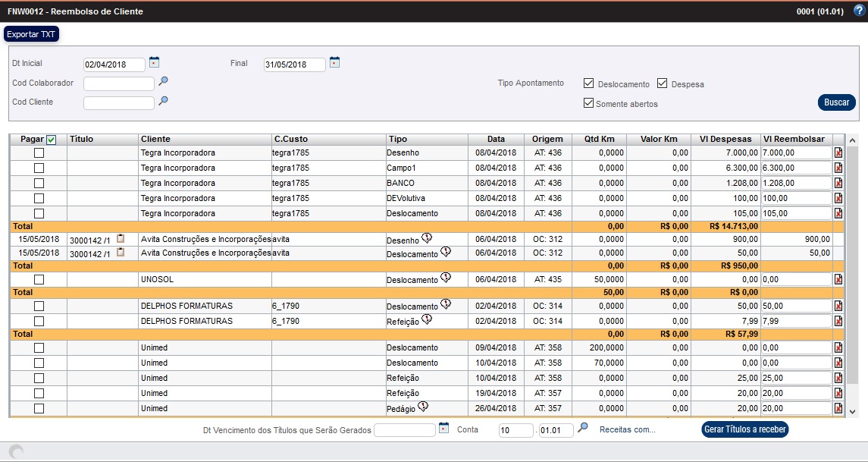Image resolution: width=868 pixels, height=462 pixels.
Task: Open calendar picker for Final date
Action: tap(335, 62)
